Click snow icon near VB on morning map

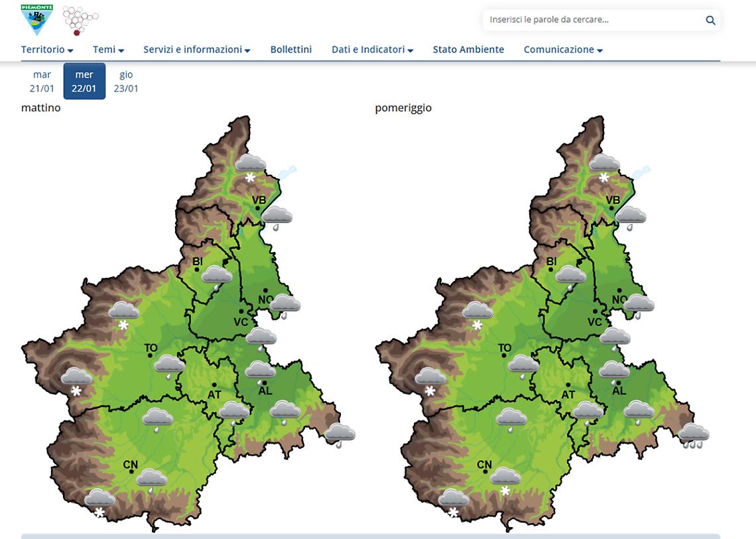coord(250,166)
